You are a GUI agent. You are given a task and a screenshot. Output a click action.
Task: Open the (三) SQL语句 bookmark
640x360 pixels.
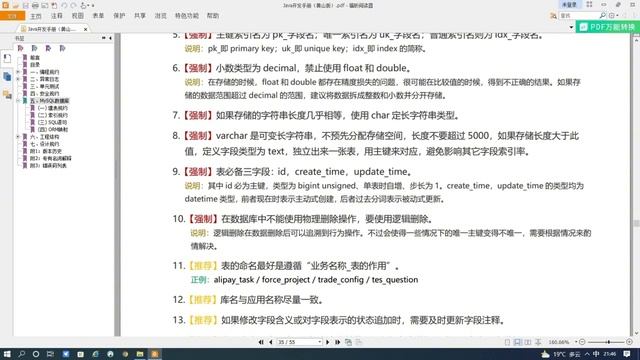coord(53,122)
